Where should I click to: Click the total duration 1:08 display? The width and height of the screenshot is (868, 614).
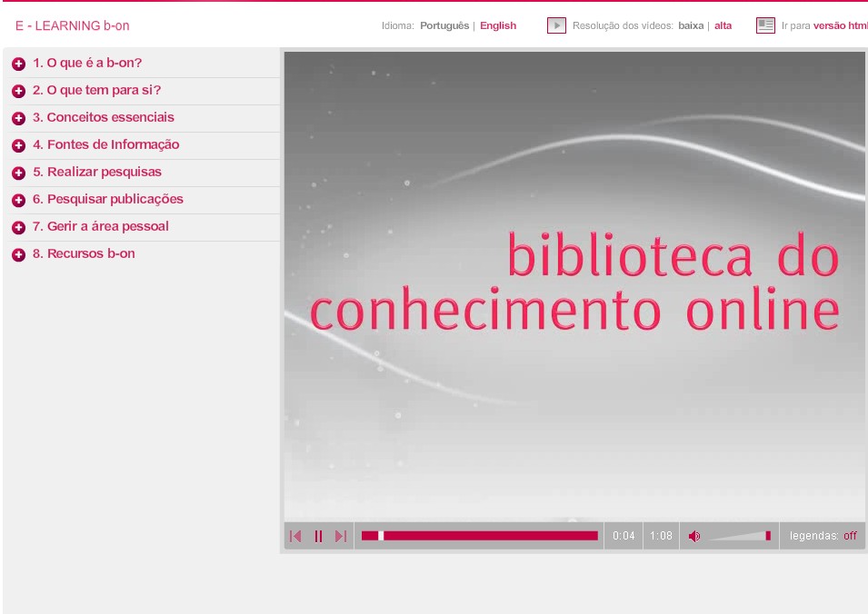pos(661,536)
